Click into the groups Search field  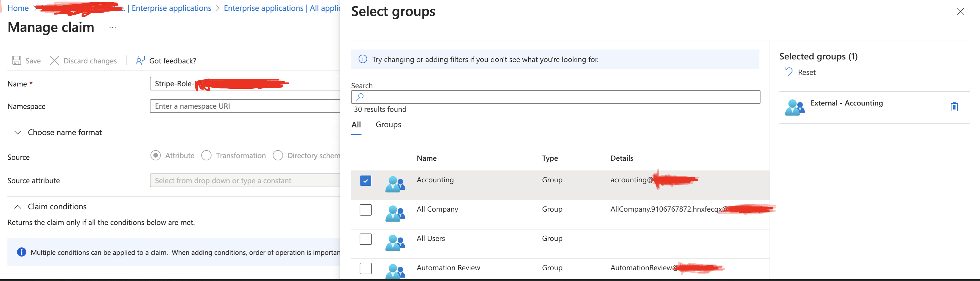[556, 97]
